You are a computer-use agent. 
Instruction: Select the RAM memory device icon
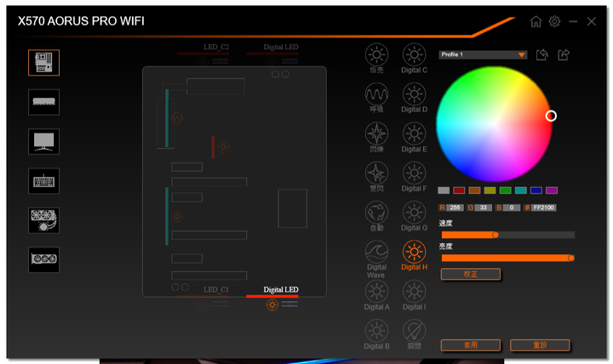43,102
